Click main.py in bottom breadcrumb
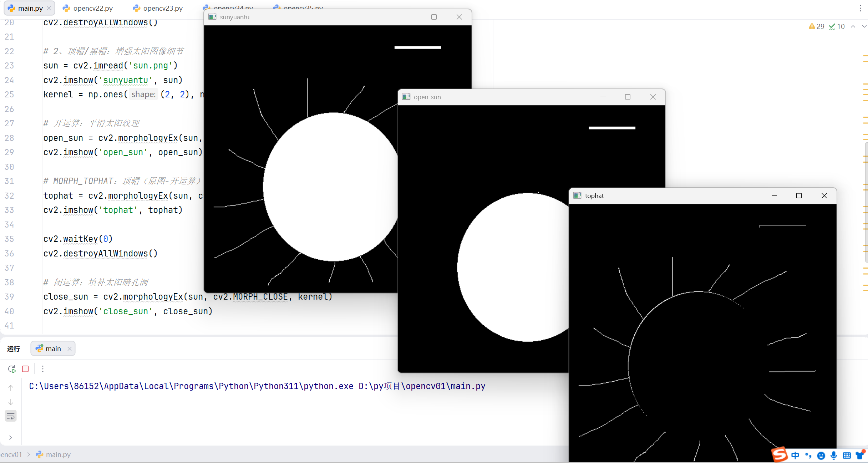This screenshot has width=868, height=463. point(58,454)
